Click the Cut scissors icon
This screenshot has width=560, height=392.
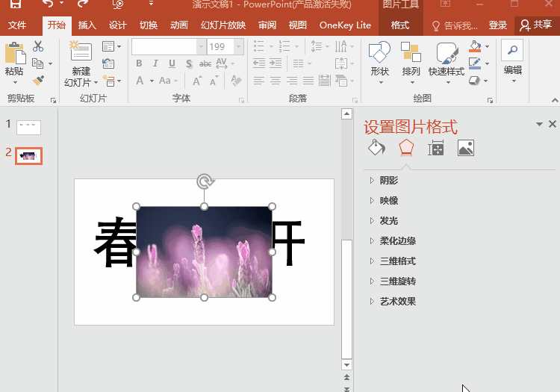38,46
